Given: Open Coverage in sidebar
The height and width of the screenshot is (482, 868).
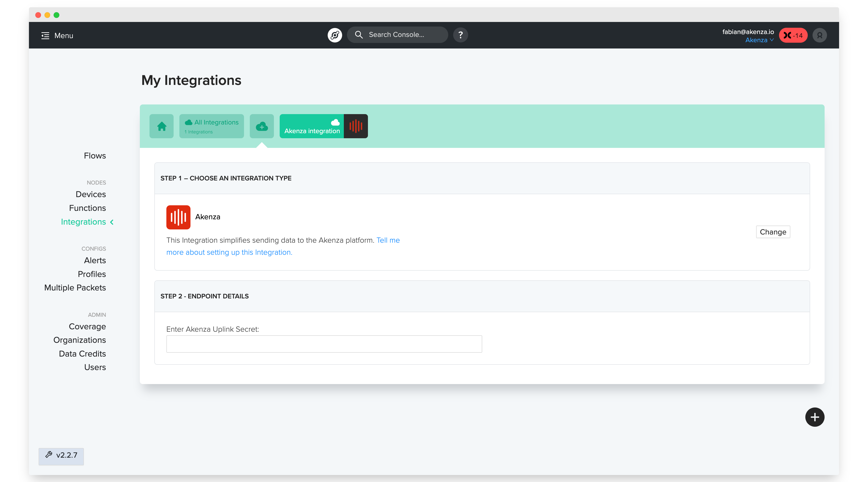Looking at the screenshot, I should pos(87,326).
